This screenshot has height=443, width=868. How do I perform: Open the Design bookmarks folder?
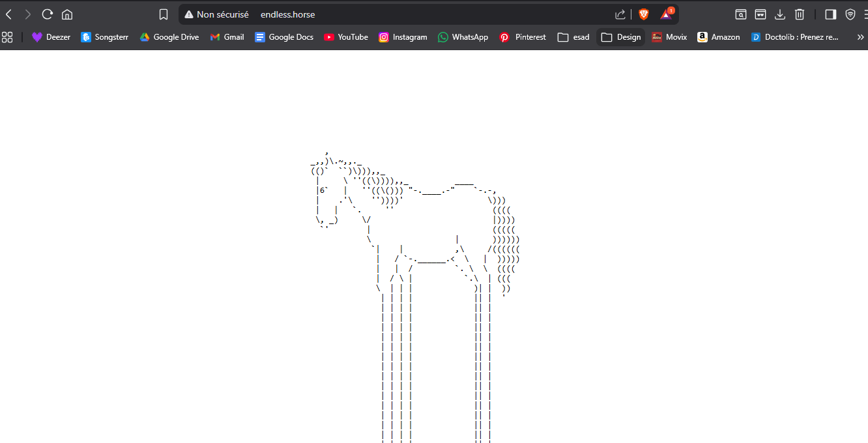pos(621,37)
